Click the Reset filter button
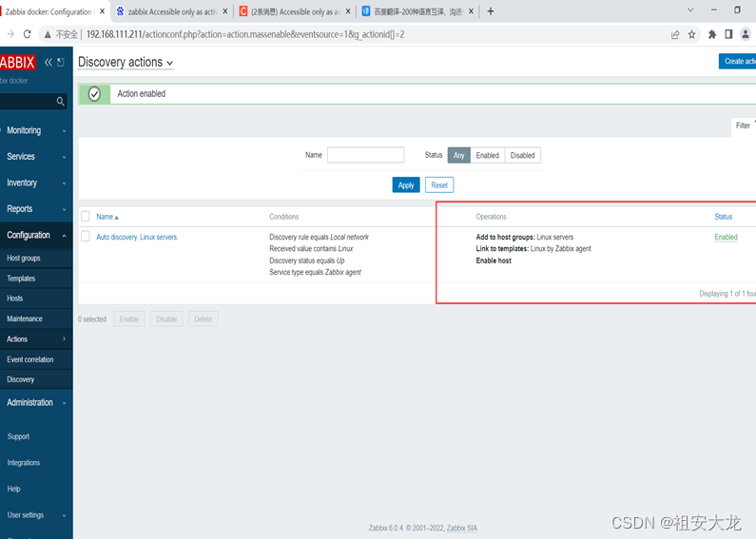The image size is (756, 540). click(439, 185)
